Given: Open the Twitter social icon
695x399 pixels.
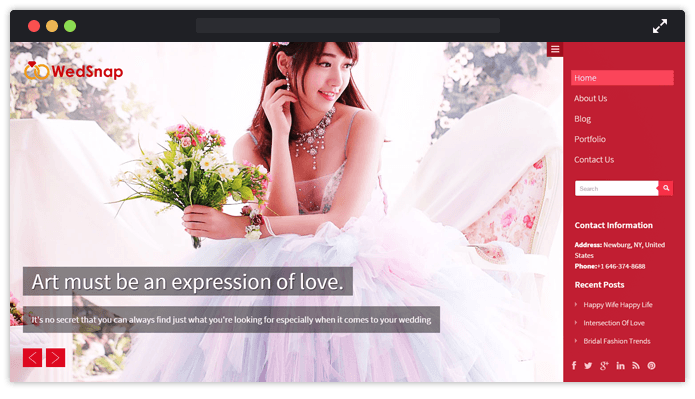Looking at the screenshot, I should click(x=588, y=366).
